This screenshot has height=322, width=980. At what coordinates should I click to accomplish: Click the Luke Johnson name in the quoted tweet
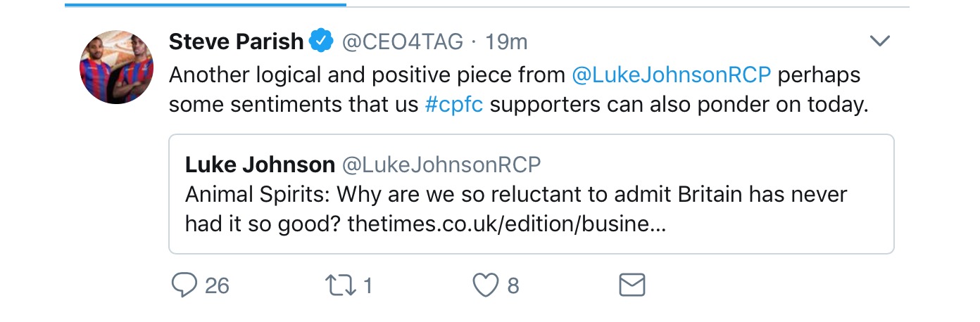click(x=260, y=165)
